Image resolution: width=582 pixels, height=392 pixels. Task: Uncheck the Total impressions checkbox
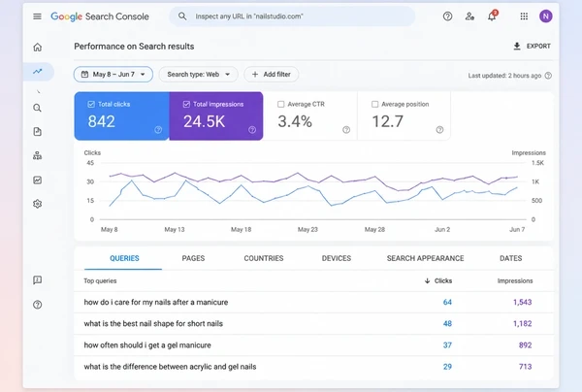186,105
